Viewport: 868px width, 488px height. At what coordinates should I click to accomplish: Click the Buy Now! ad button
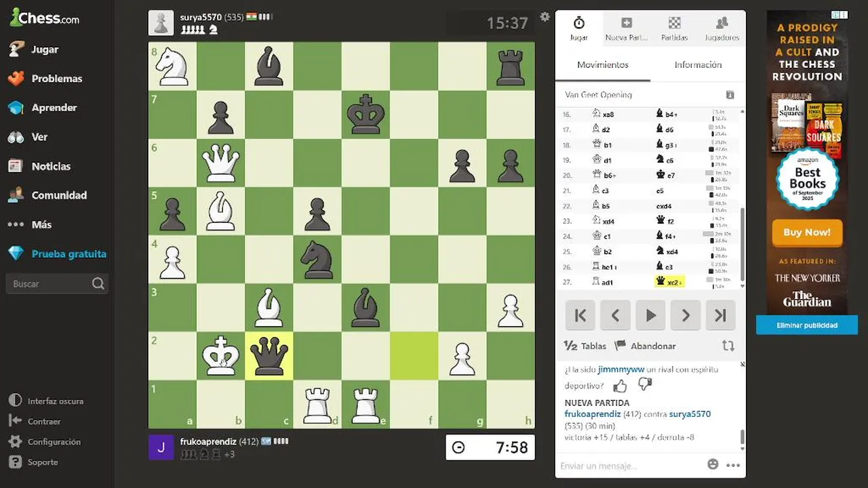click(807, 232)
